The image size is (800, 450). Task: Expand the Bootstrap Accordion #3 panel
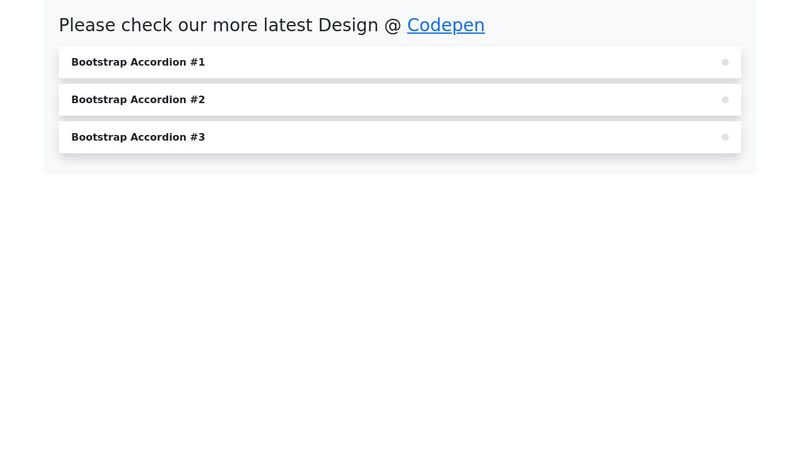coord(400,137)
